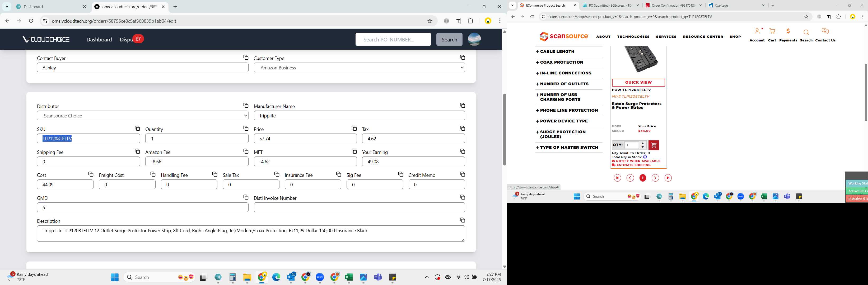Copy the Your Earning value
868x285 pixels.
pyautogui.click(x=462, y=151)
